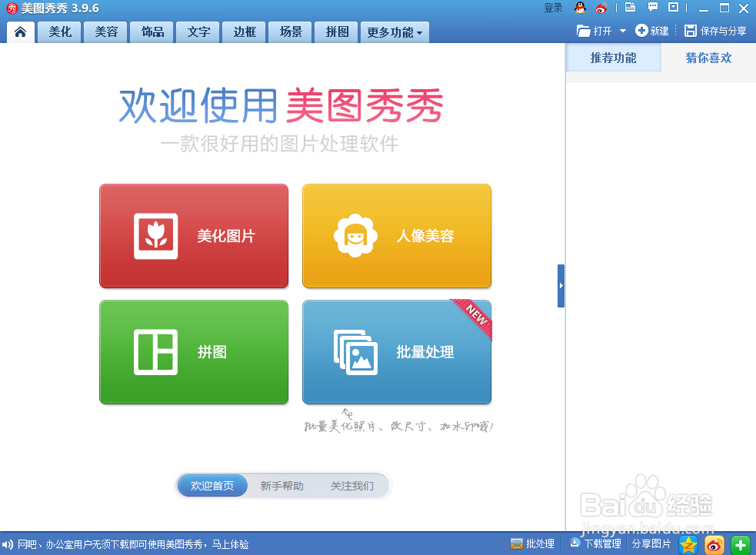Click the 网吧、办公室用户 status message

click(133, 544)
